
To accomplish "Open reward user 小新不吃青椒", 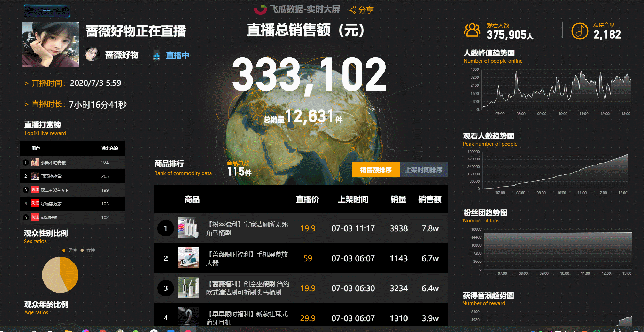I will (54, 162).
